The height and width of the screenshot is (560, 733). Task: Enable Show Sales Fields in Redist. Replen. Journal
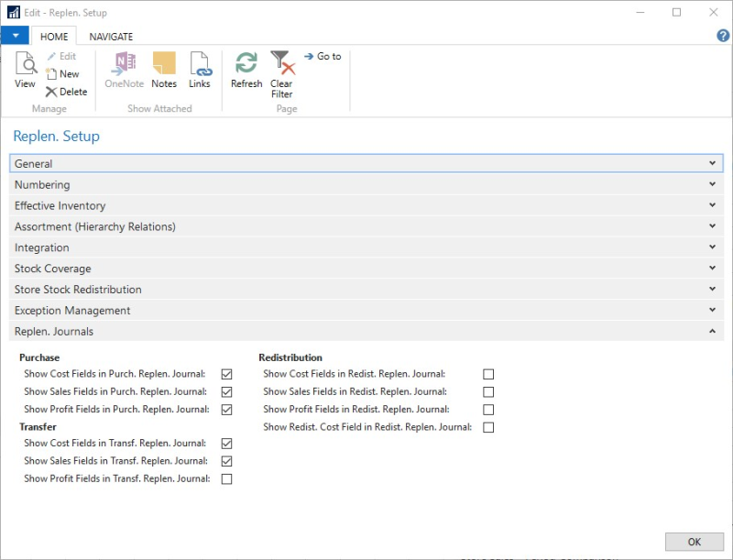pos(488,392)
